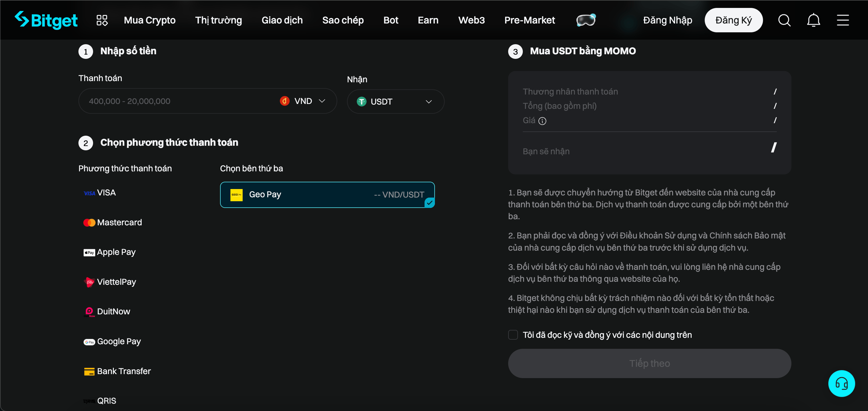Select Google Pay payment method label
This screenshot has height=411, width=868.
119,342
